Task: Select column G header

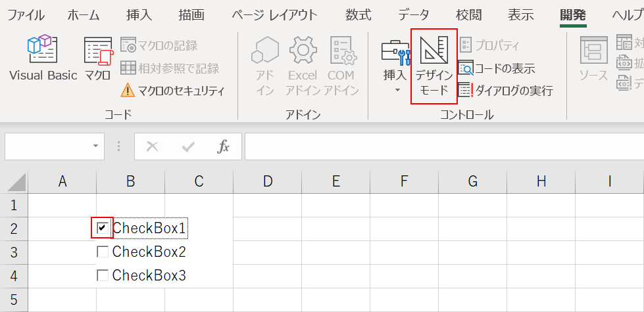Action: (473, 182)
